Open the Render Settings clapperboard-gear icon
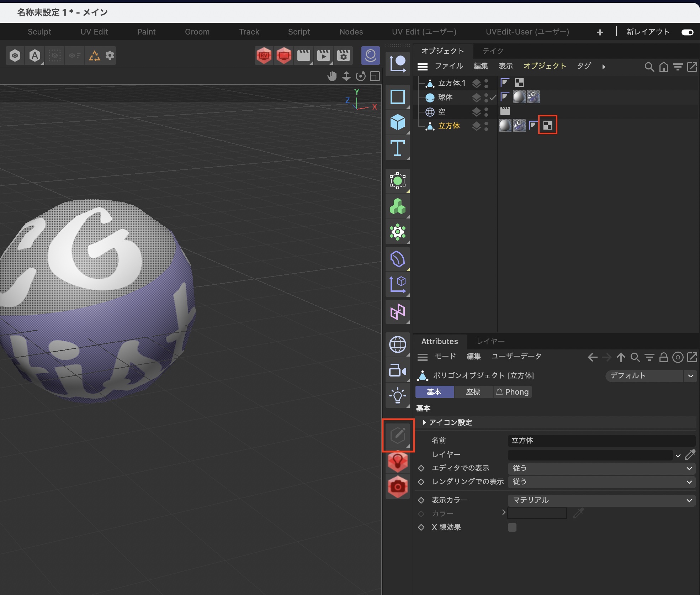This screenshot has height=595, width=700. click(x=343, y=56)
